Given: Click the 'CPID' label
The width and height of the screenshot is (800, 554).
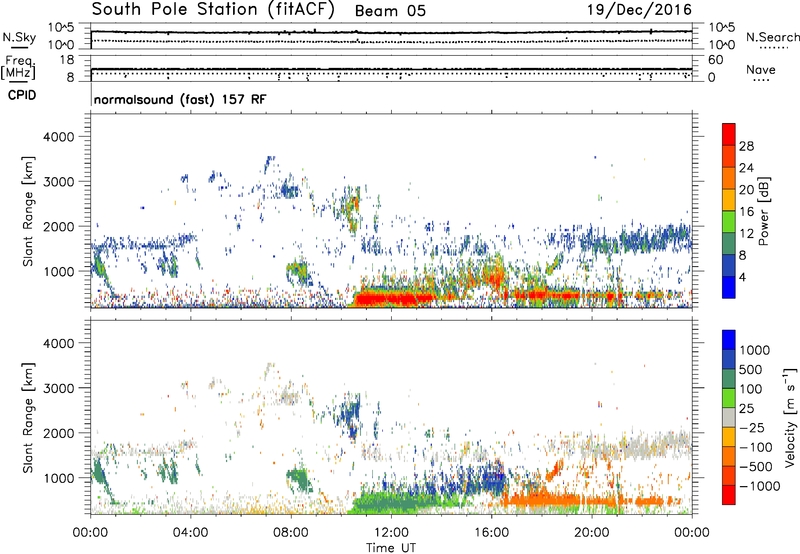Looking at the screenshot, I should (22, 95).
